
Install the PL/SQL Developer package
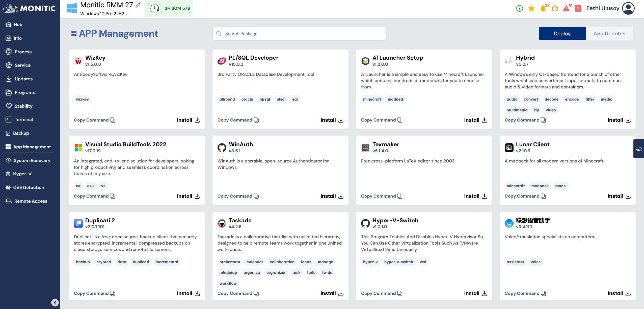pyautogui.click(x=332, y=120)
